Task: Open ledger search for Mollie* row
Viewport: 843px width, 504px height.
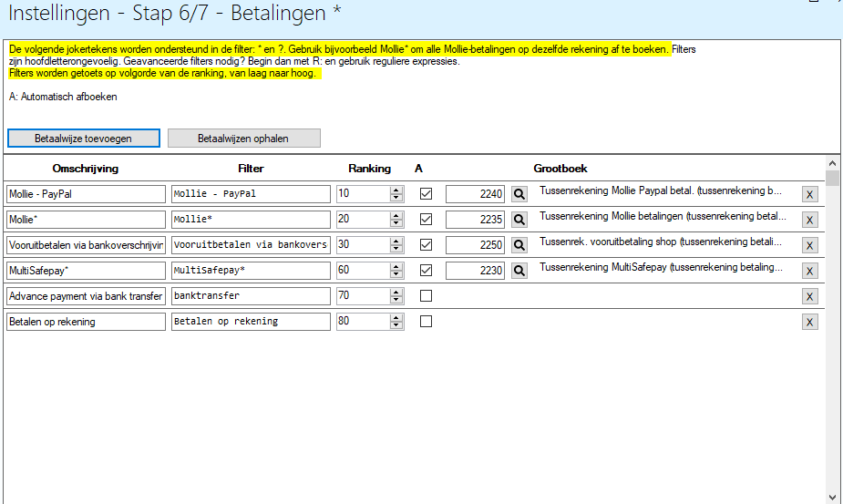Action: (519, 220)
